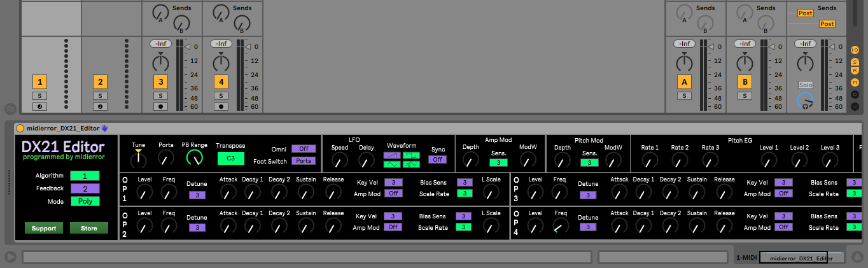Click the Store button
Viewport: 868px width, 268px height.
pyautogui.click(x=89, y=228)
